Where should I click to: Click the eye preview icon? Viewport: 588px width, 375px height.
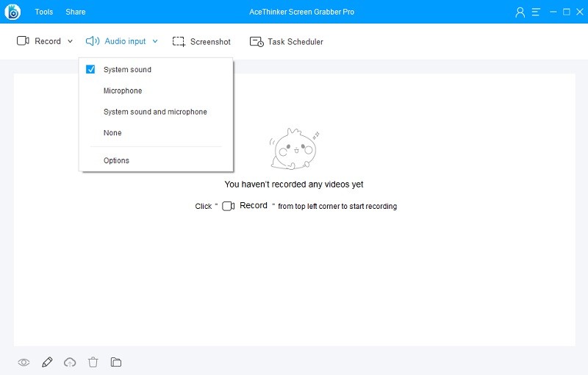(24, 362)
